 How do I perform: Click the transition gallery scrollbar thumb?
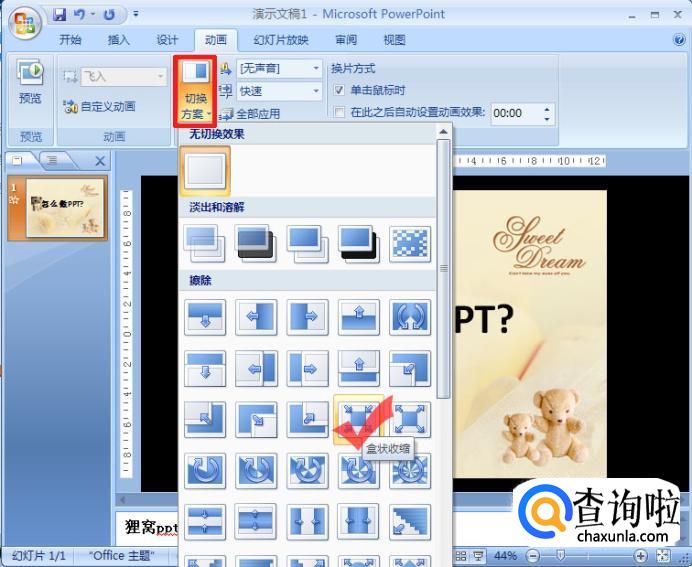(444, 269)
